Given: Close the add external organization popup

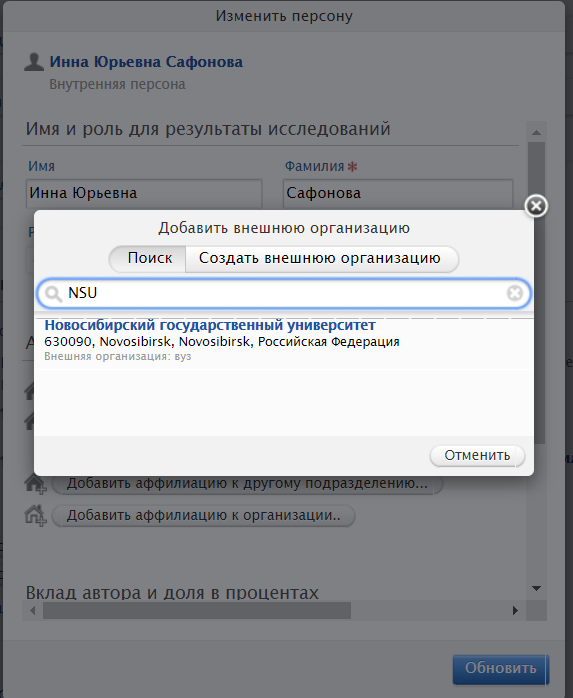Looking at the screenshot, I should [536, 206].
